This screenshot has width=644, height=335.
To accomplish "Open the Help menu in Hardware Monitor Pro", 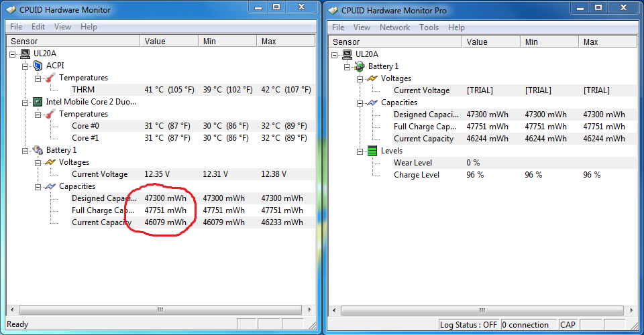I will (x=456, y=27).
